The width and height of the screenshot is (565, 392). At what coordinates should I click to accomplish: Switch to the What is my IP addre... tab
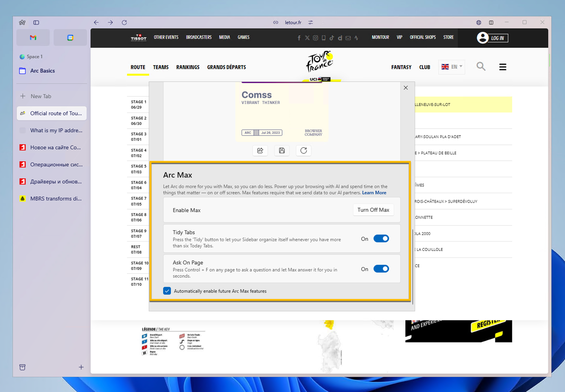tap(52, 131)
